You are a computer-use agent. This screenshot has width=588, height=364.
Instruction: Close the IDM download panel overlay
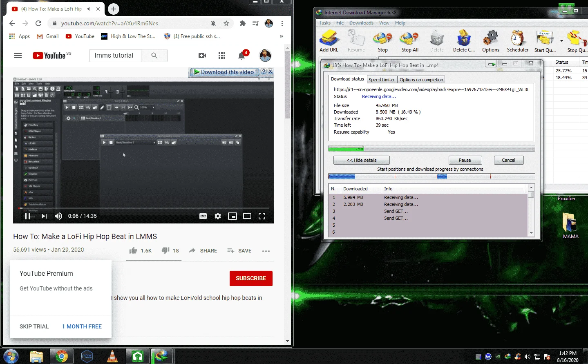point(271,71)
